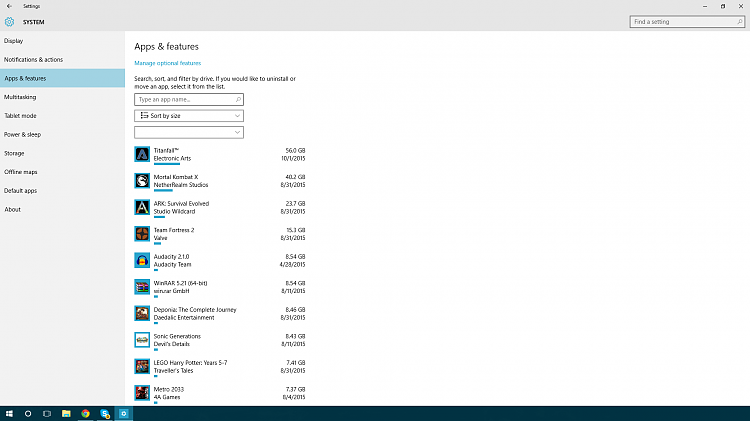The image size is (750, 421).
Task: Open Task View on the taskbar
Action: (47, 413)
